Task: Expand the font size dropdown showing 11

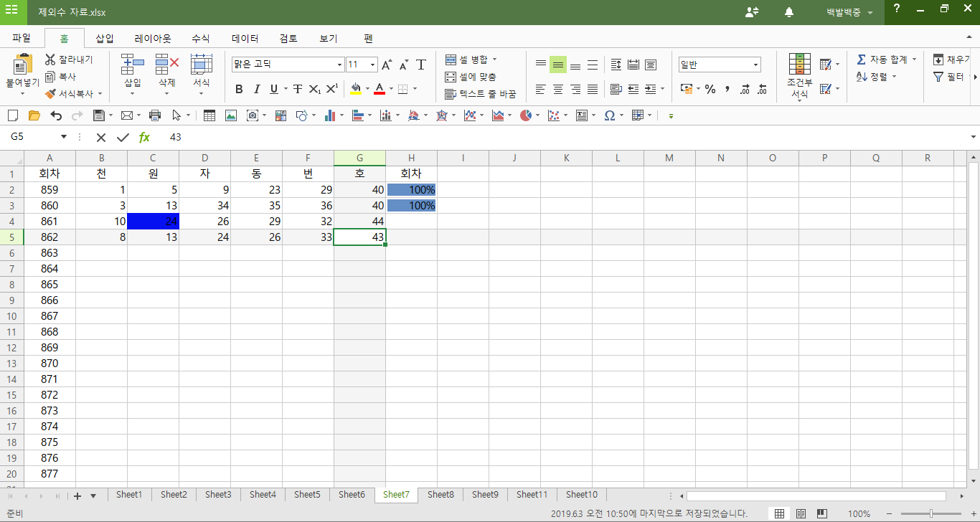Action: [372, 65]
